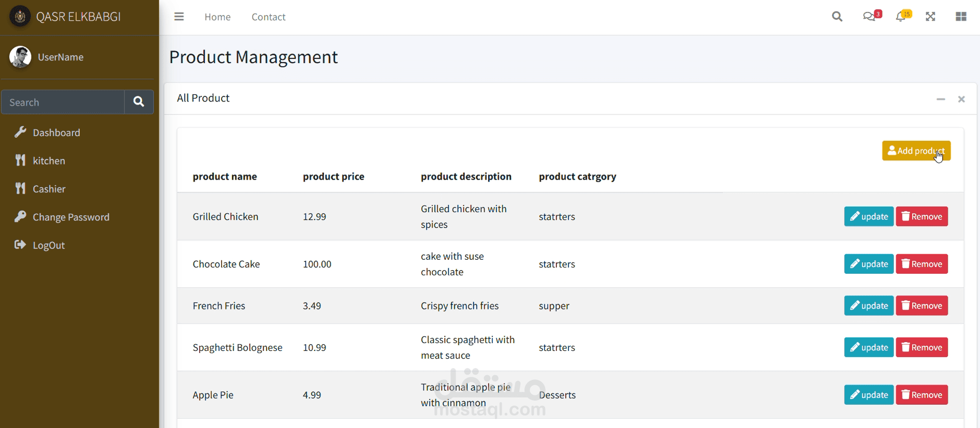This screenshot has height=428, width=980.
Task: Open the Contact navbar link
Action: tap(268, 17)
